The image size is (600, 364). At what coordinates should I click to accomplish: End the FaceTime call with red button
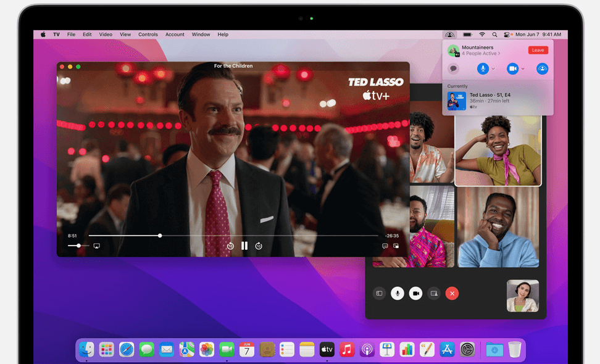pyautogui.click(x=452, y=294)
